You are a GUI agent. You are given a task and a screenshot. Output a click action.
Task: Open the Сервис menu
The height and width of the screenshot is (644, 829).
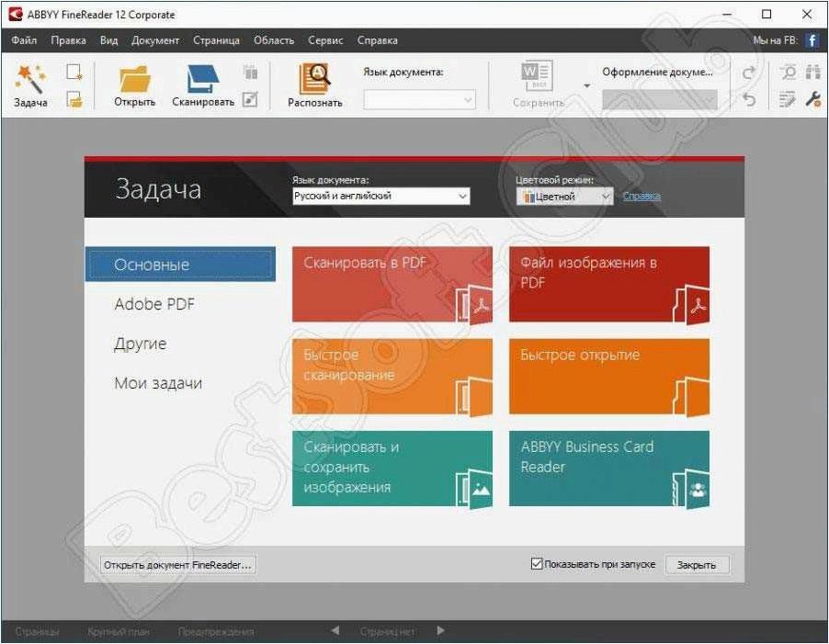tap(325, 40)
